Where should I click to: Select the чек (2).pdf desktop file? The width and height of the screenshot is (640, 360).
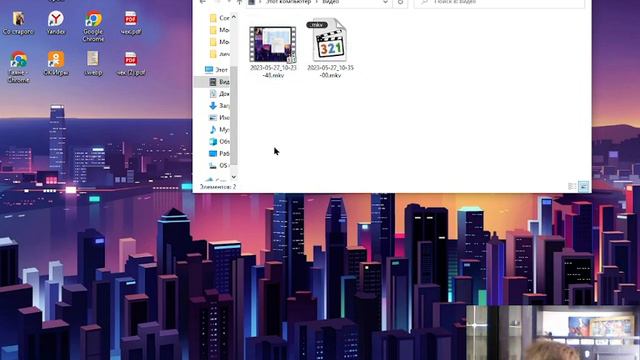131,64
